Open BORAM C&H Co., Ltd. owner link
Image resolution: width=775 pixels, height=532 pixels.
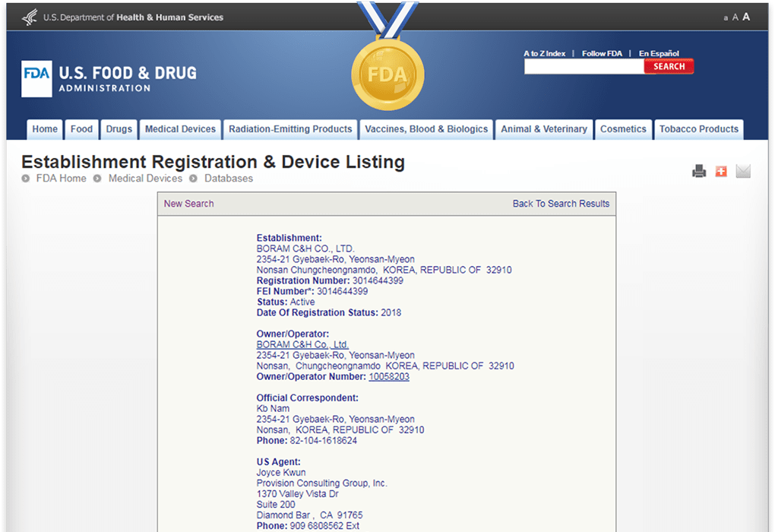point(302,345)
